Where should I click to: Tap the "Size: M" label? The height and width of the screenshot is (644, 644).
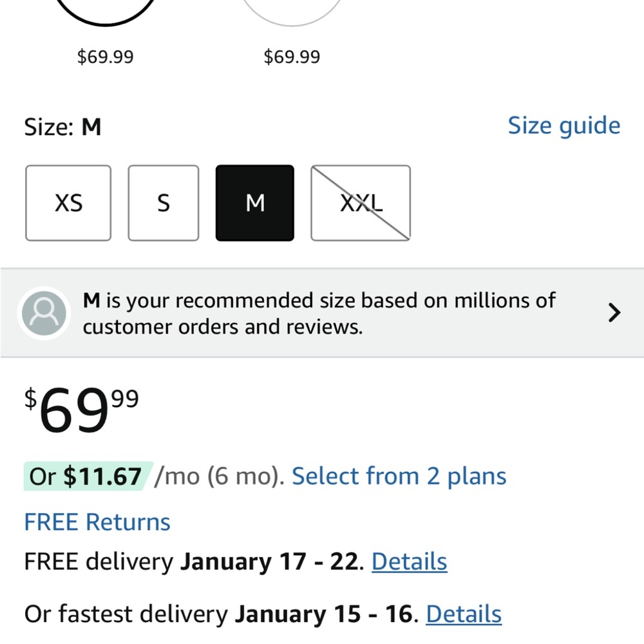pyautogui.click(x=63, y=127)
